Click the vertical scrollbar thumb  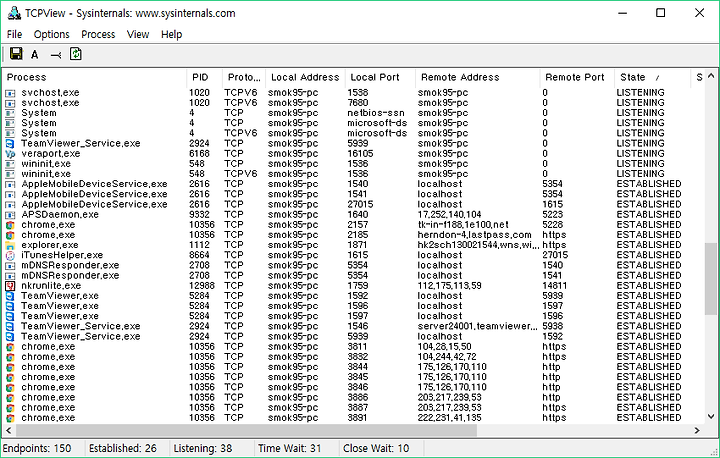pyautogui.click(x=711, y=279)
